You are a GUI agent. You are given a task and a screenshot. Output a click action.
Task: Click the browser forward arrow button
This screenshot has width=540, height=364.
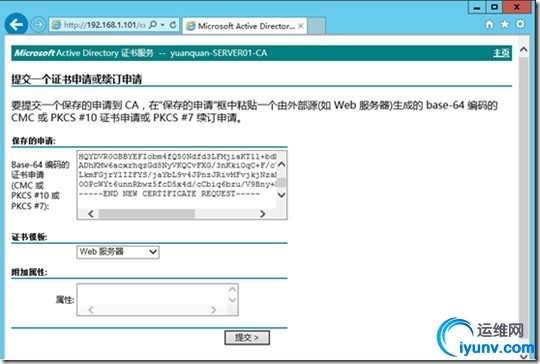point(38,25)
